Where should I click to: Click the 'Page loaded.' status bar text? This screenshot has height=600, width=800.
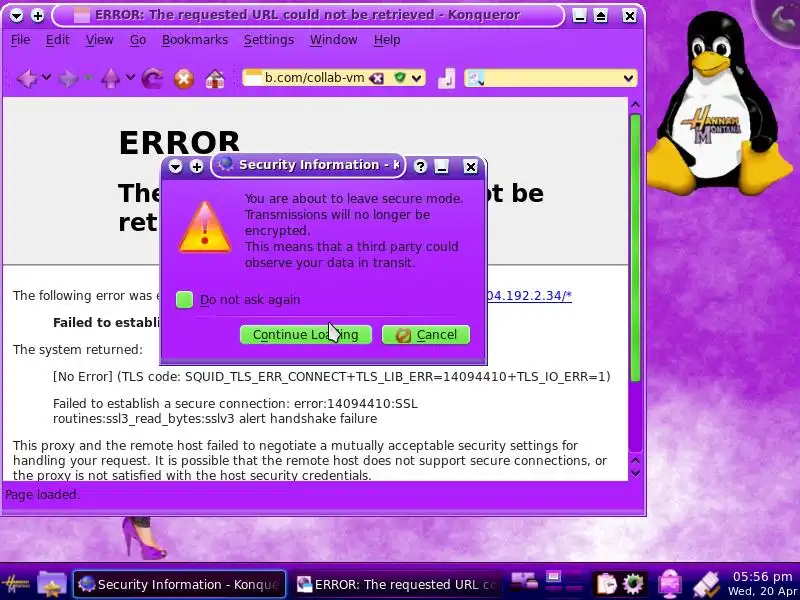coord(42,495)
